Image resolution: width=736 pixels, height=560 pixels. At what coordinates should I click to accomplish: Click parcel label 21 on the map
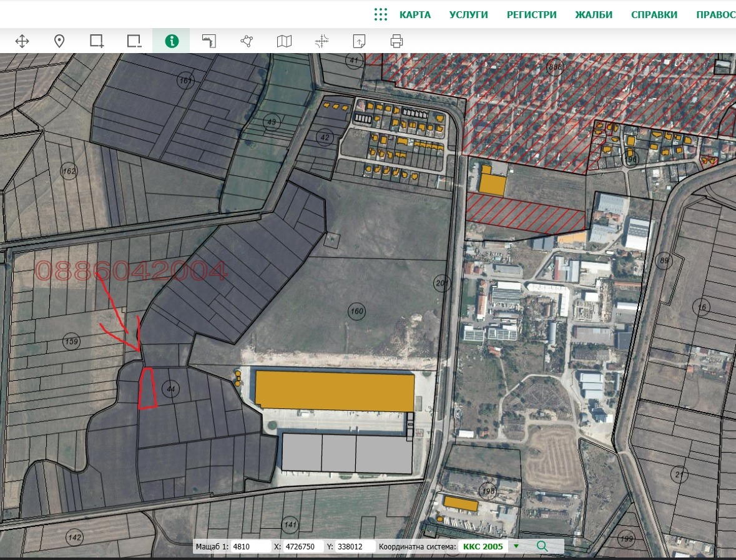pyautogui.click(x=679, y=474)
